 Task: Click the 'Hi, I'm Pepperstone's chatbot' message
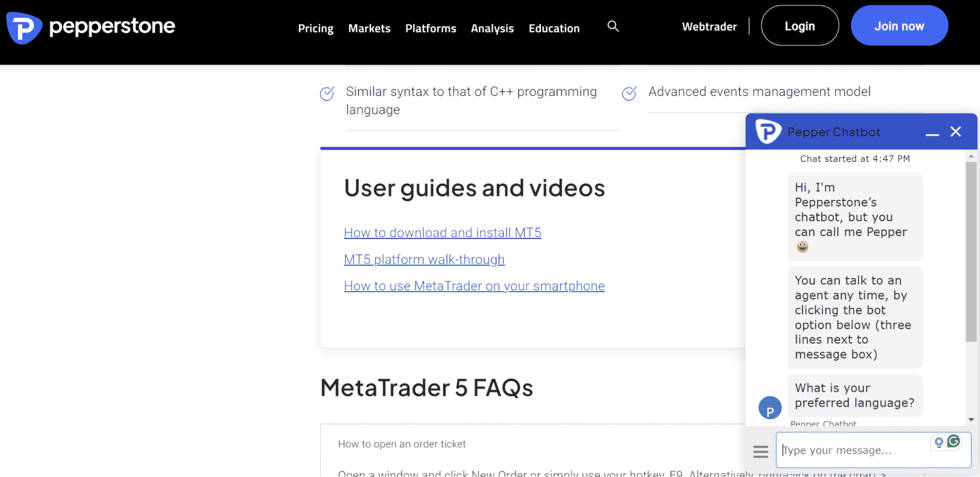click(854, 217)
